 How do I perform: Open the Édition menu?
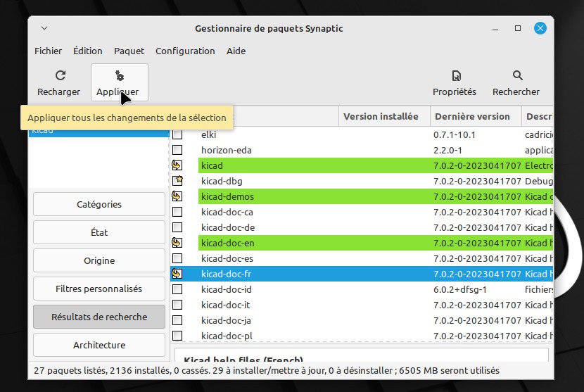coord(87,51)
